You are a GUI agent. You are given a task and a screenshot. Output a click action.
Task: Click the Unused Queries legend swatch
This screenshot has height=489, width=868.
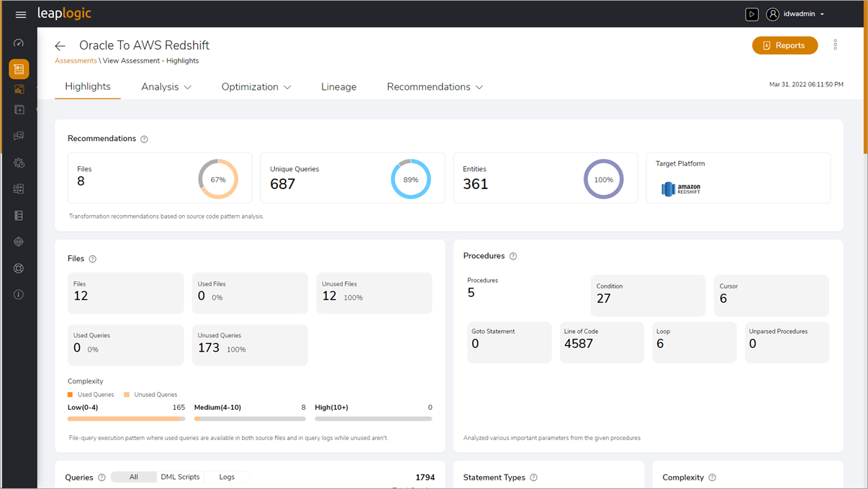(127, 395)
